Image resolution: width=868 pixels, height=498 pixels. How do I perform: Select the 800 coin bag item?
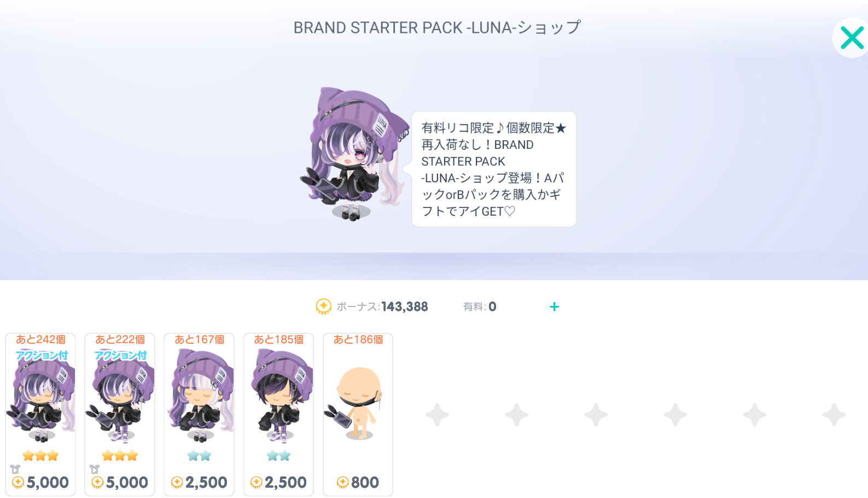pyautogui.click(x=358, y=414)
